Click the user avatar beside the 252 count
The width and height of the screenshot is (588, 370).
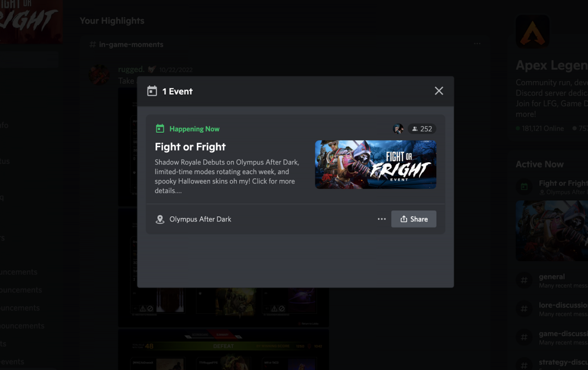click(x=398, y=129)
